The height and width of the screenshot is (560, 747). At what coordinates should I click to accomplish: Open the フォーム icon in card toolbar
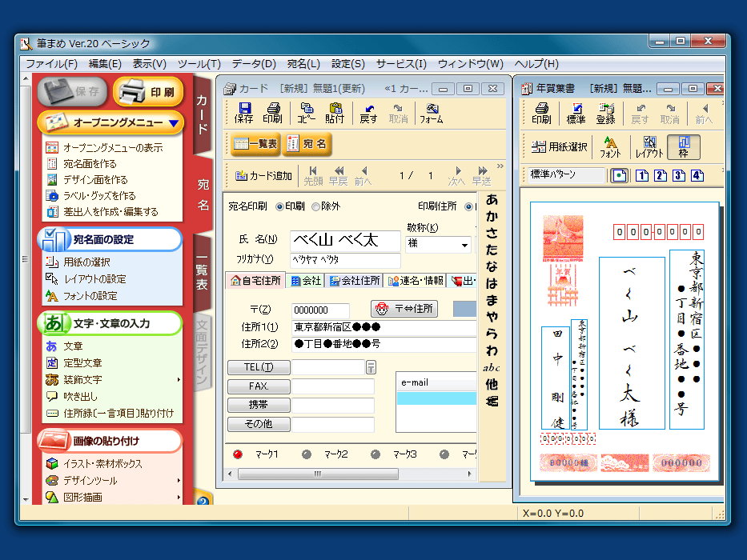432,114
